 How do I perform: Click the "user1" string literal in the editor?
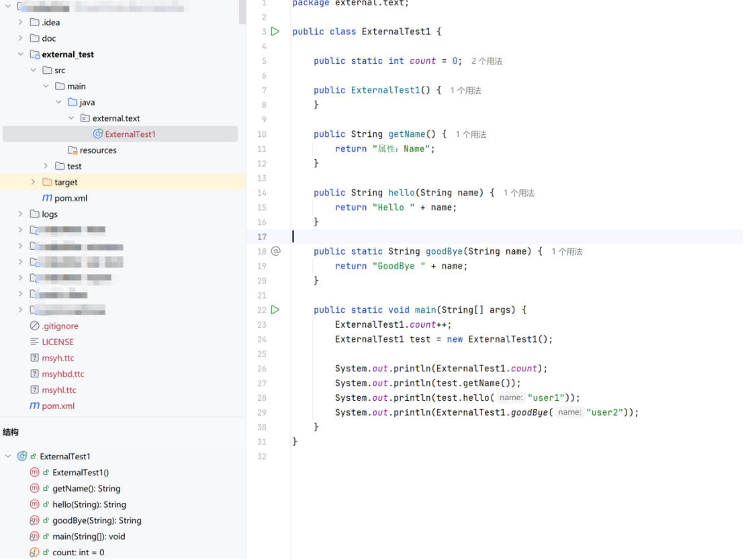click(x=546, y=398)
